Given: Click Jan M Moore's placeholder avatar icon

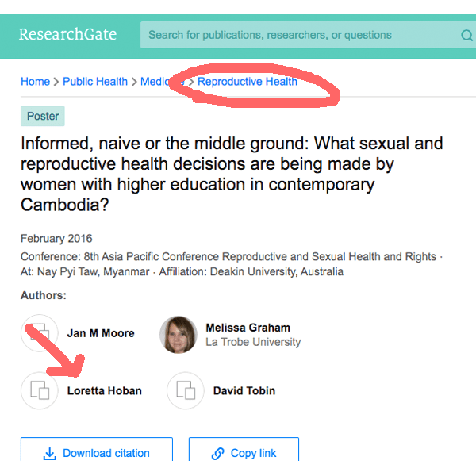Looking at the screenshot, I should [40, 334].
